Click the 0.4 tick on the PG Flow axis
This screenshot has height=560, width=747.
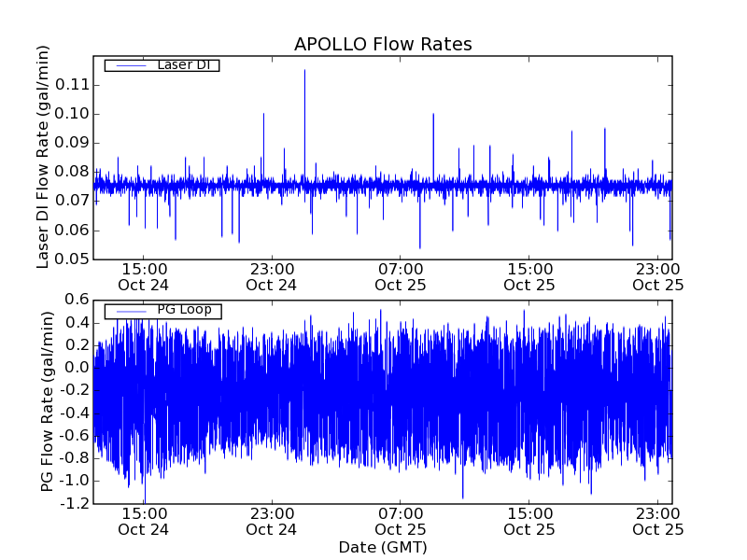[x=78, y=323]
